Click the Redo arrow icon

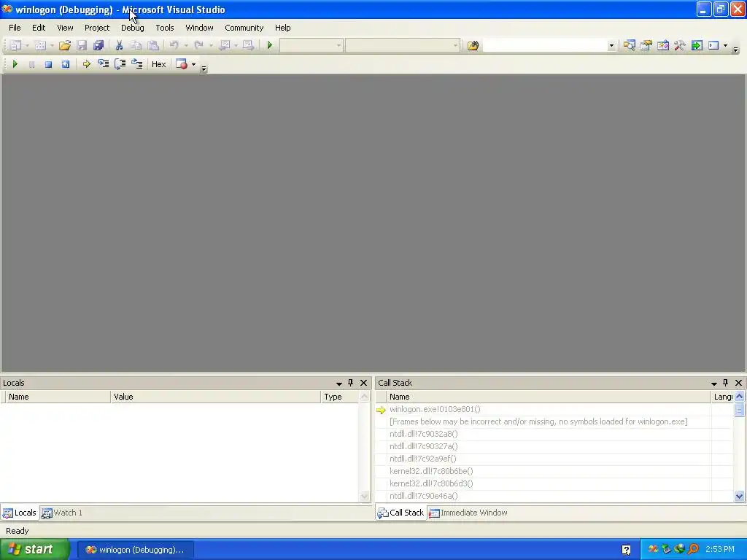click(198, 45)
